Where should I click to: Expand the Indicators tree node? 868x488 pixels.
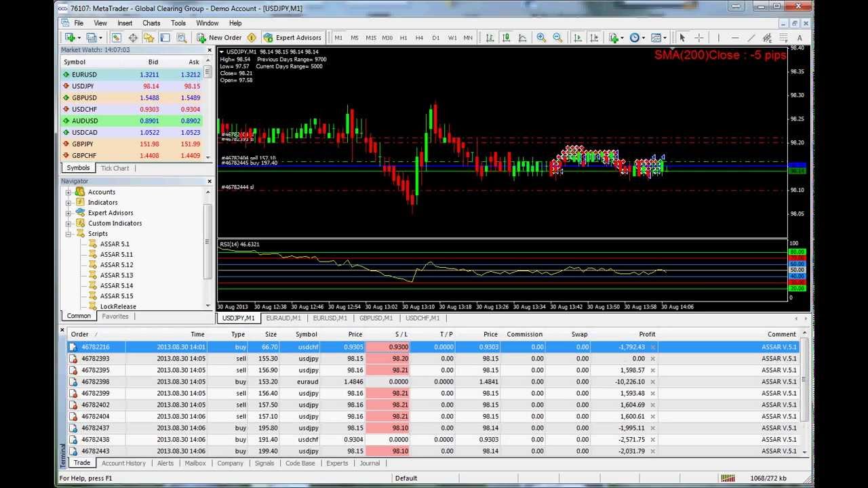[x=68, y=203]
